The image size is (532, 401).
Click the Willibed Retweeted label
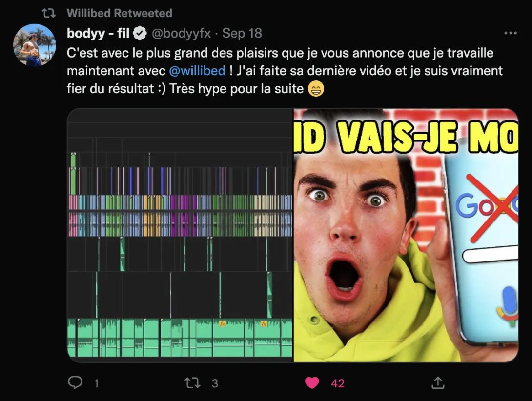click(120, 13)
